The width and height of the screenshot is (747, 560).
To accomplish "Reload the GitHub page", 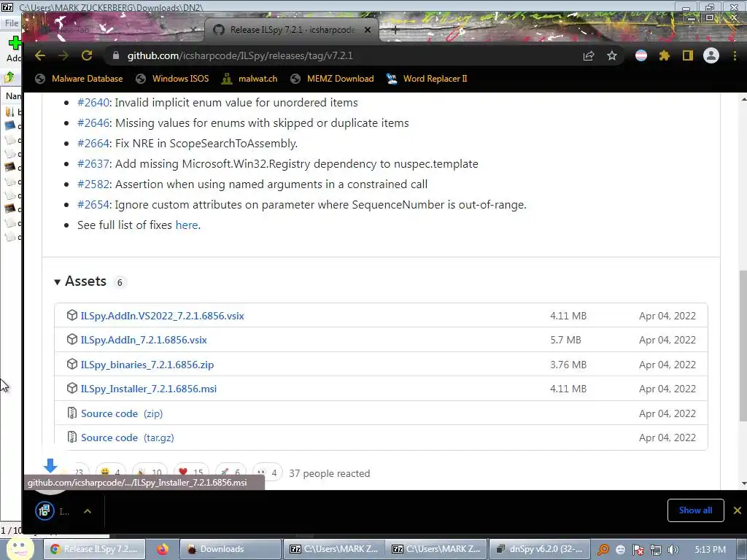I will [x=87, y=55].
